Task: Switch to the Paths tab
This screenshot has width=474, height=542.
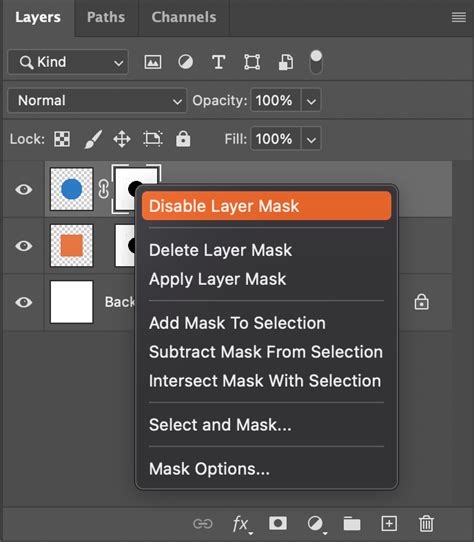Action: 106,17
